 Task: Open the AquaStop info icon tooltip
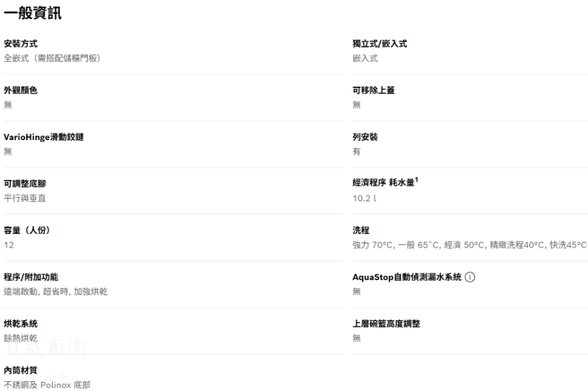click(470, 277)
